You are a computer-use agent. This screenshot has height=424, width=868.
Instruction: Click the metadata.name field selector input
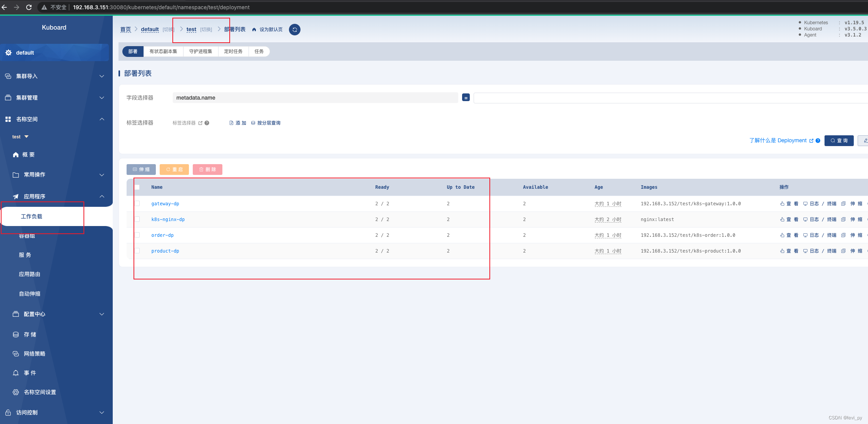pyautogui.click(x=315, y=98)
